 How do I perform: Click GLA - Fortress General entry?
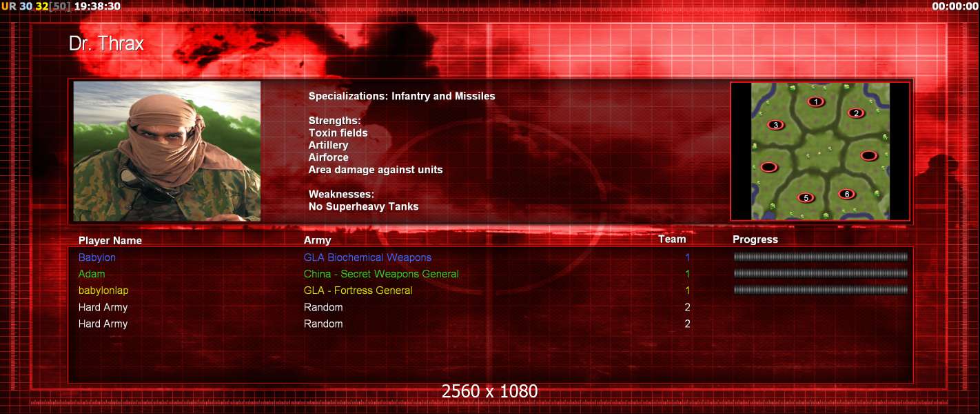358,290
